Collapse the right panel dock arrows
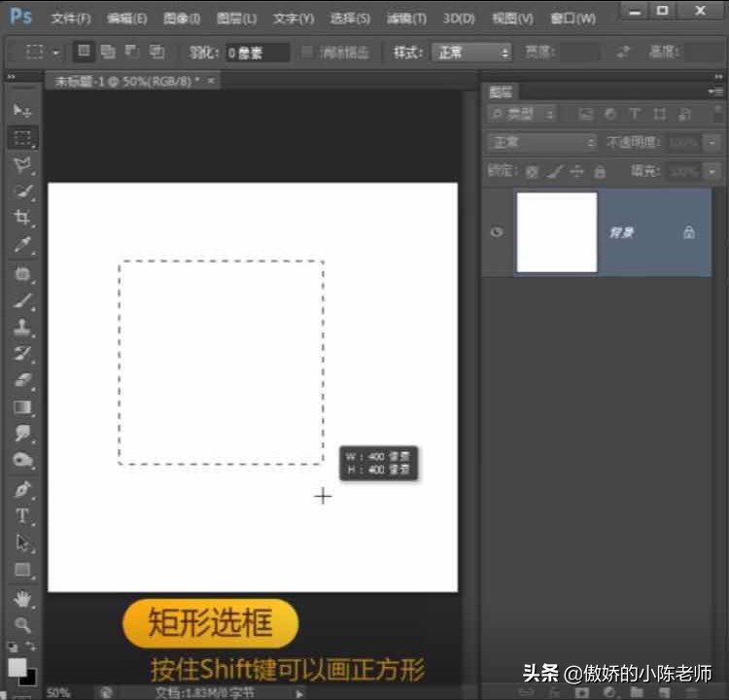 click(x=718, y=76)
